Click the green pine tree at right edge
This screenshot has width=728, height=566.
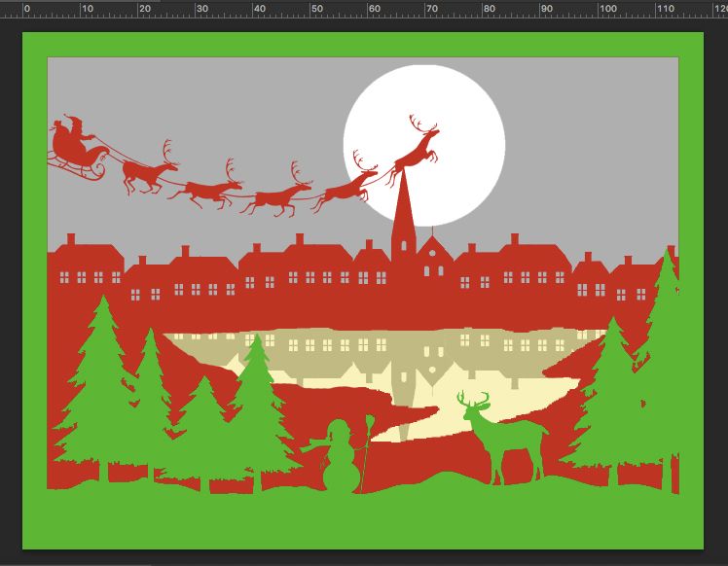coord(667,371)
